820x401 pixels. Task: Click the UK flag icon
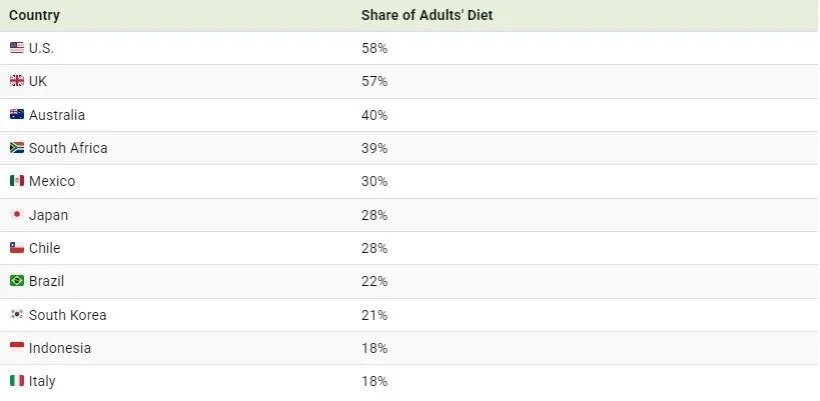coord(17,81)
